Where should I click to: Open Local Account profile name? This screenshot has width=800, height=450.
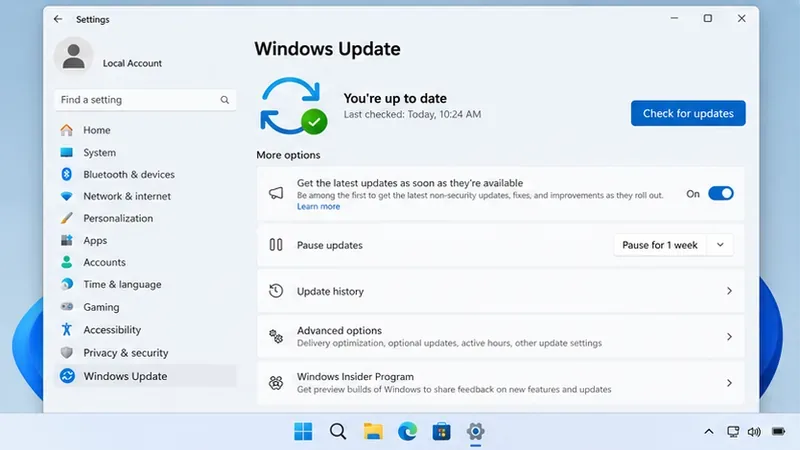[x=132, y=63]
